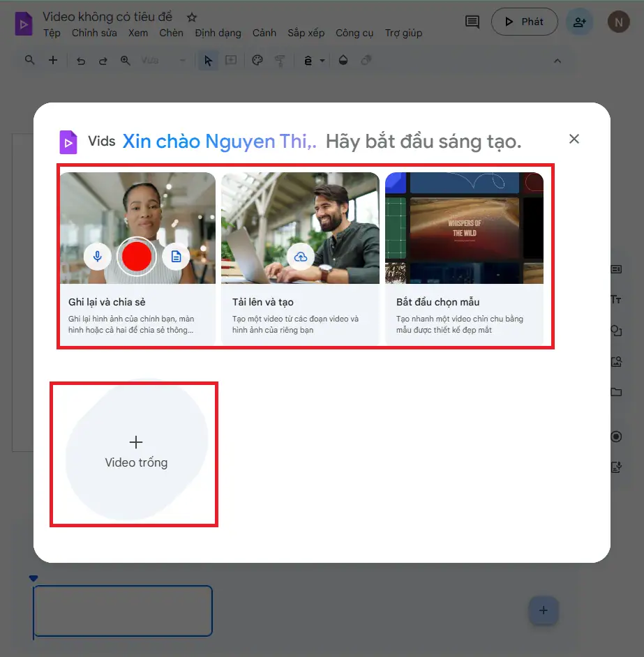This screenshot has width=644, height=657.
Task: Click the red record button
Action: pyautogui.click(x=137, y=257)
